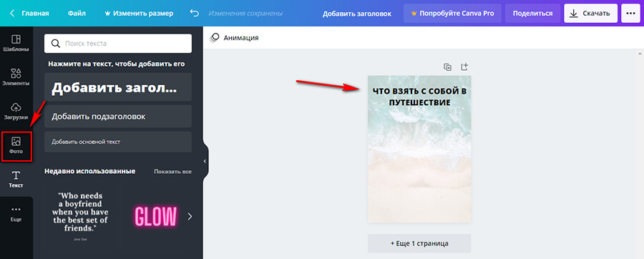Select the Текст text sidebar tab
Screen dimensions: 644x259
point(16,180)
